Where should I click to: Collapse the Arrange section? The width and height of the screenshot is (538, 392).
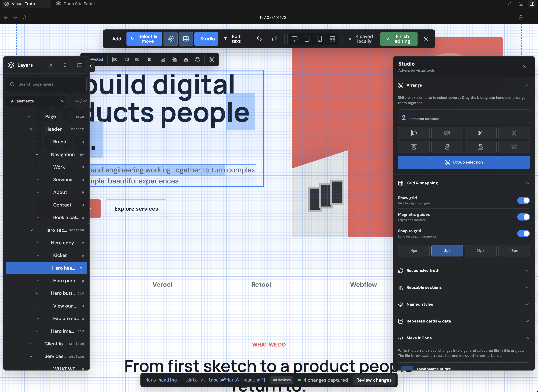(527, 85)
